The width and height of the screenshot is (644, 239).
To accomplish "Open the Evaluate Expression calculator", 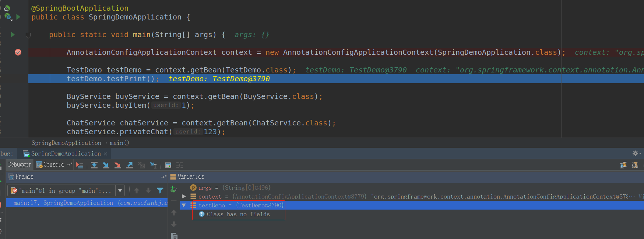I will tap(168, 165).
